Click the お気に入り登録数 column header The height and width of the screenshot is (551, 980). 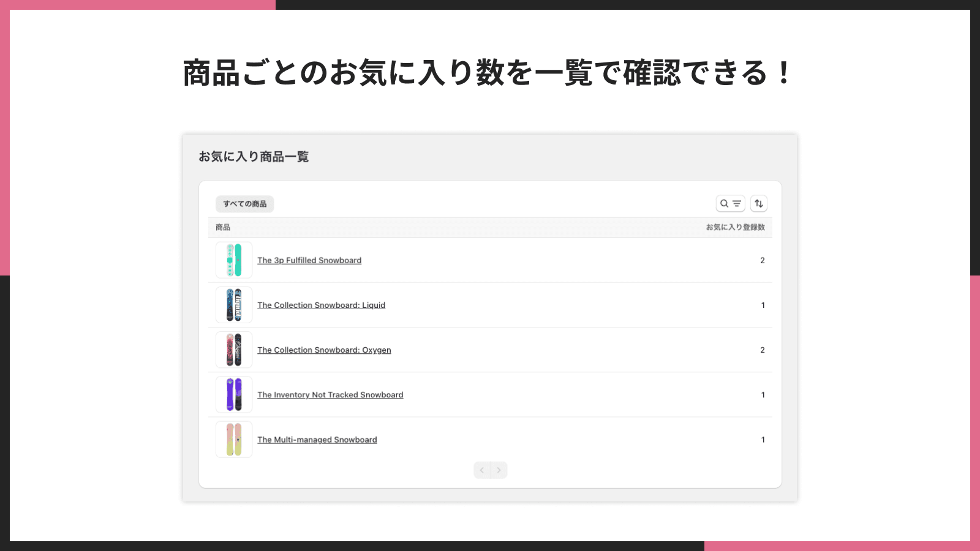coord(735,228)
